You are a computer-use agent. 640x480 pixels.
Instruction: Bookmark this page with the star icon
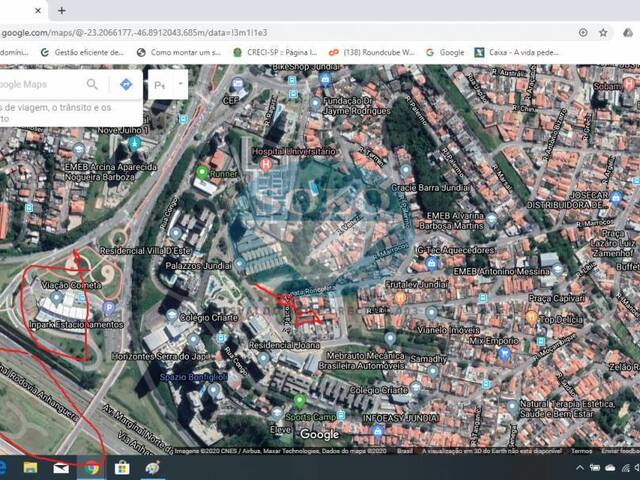[603, 33]
